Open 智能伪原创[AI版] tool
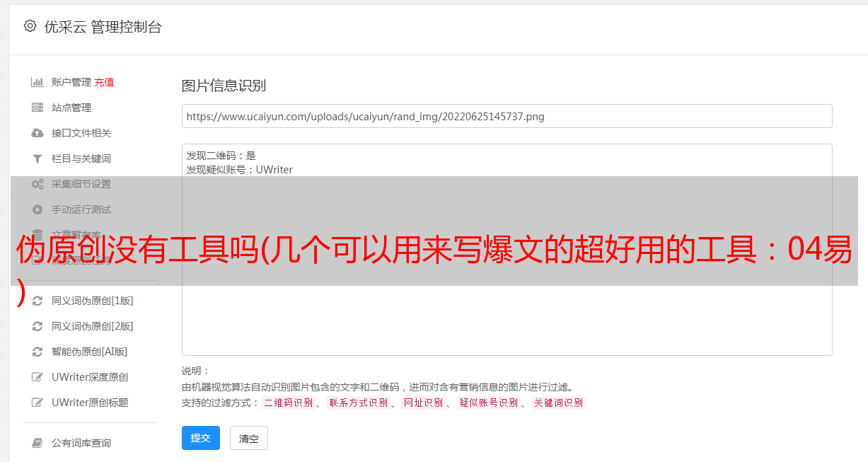The image size is (868, 462). pyautogui.click(x=89, y=352)
